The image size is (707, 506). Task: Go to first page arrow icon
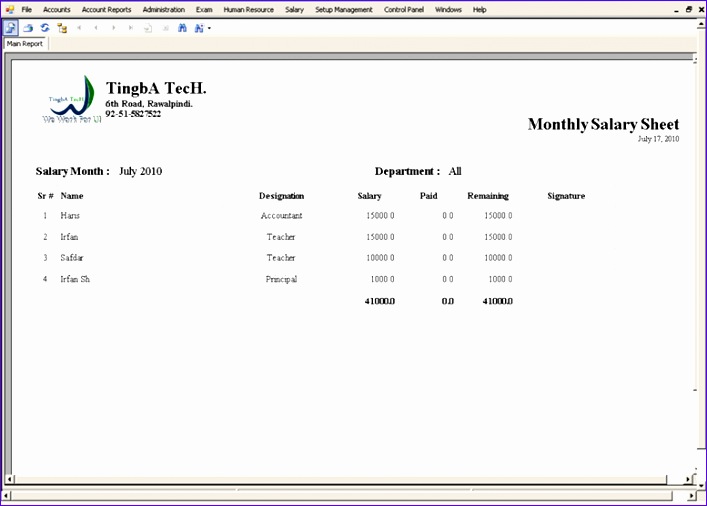tap(79, 28)
